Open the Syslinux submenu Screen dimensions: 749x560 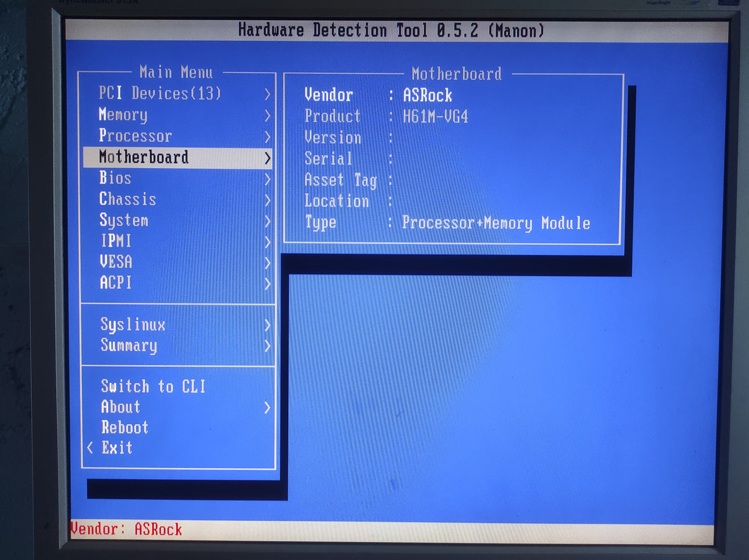pos(133,325)
